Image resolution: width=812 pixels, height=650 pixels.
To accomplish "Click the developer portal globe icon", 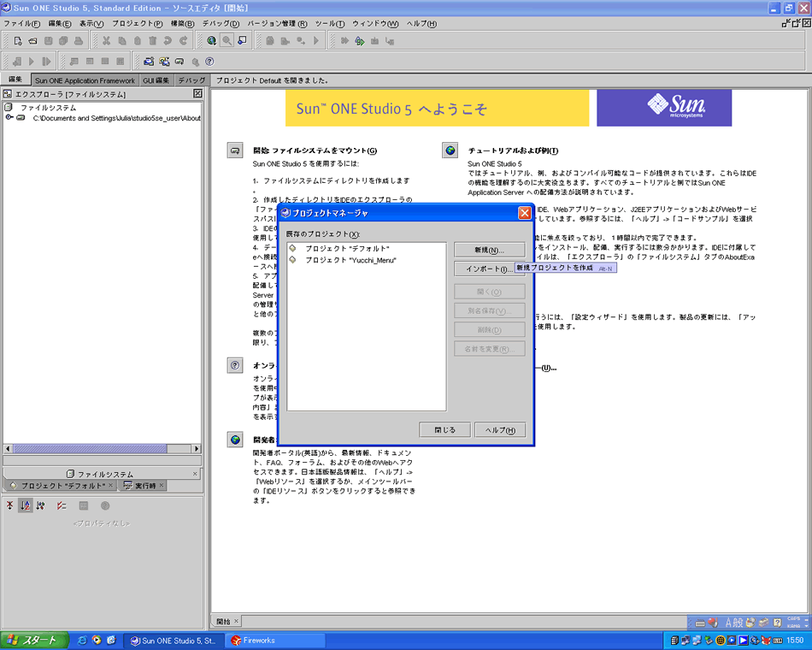I will point(235,440).
